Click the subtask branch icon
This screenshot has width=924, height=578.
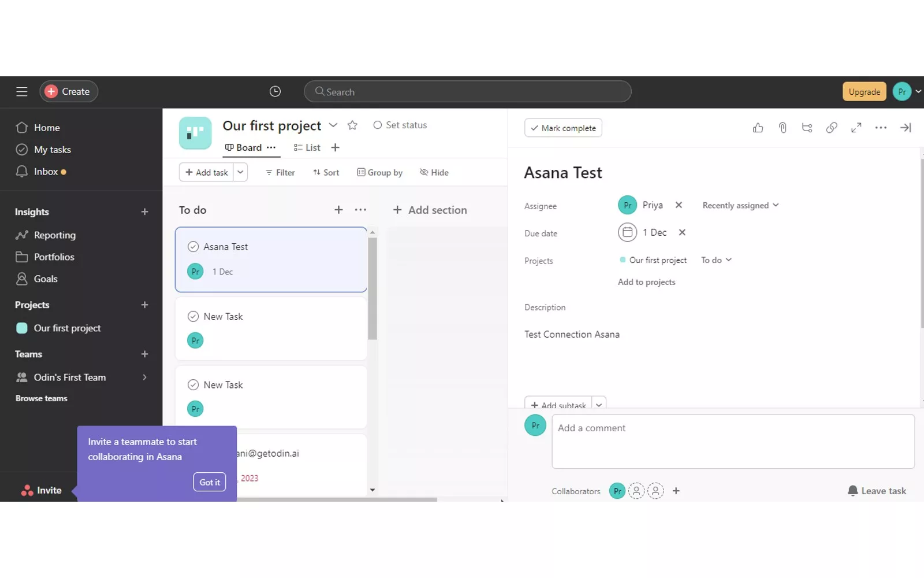pyautogui.click(x=807, y=128)
